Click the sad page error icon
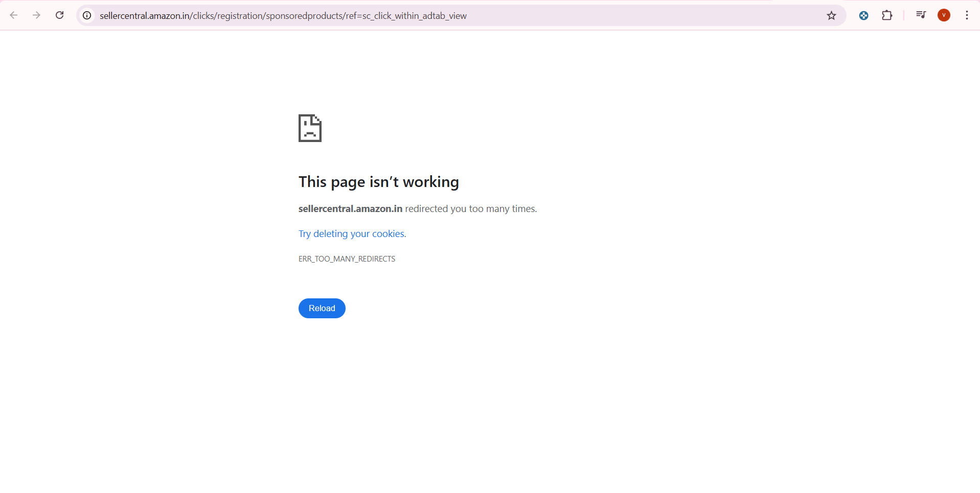The height and width of the screenshot is (493, 980). (310, 128)
